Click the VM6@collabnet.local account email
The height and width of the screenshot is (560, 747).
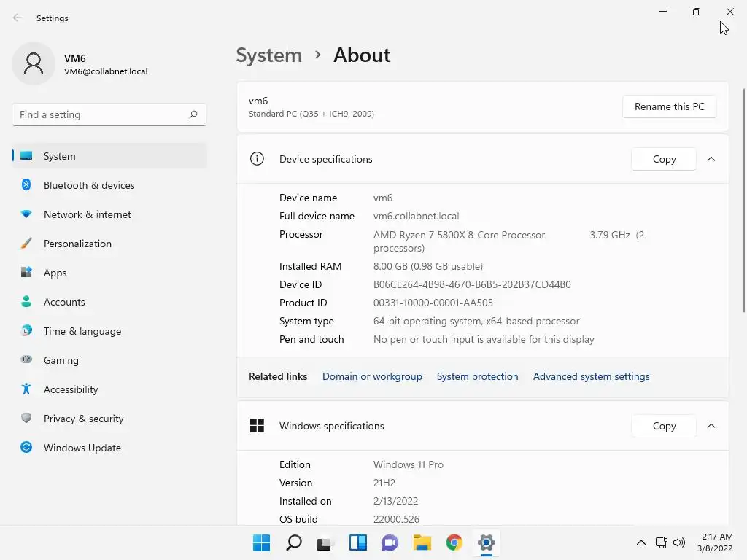coord(106,71)
